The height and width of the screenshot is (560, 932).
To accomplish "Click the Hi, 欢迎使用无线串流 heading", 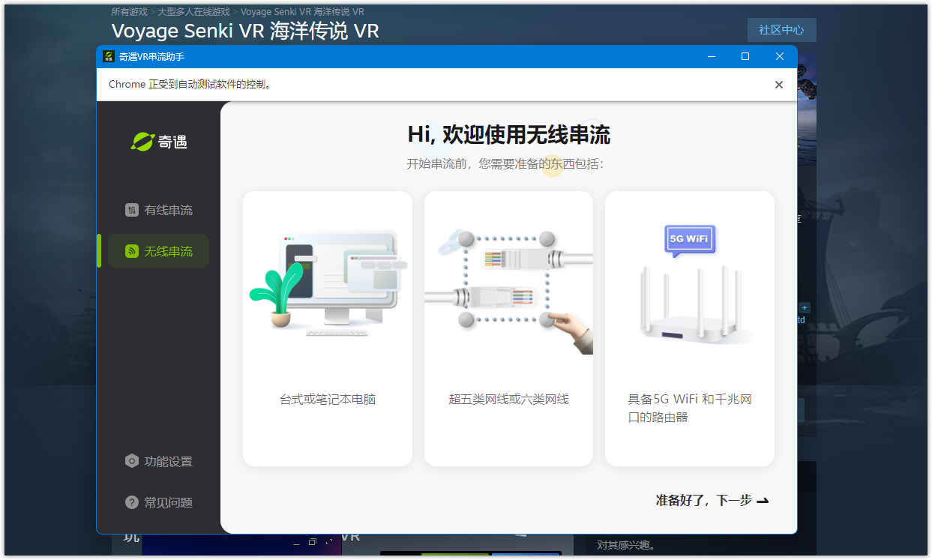I will (508, 135).
